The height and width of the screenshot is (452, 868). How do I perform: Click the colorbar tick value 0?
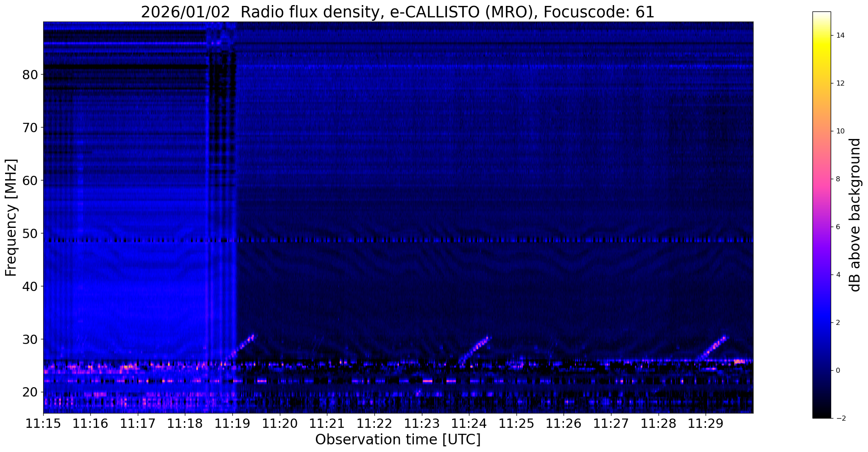(x=837, y=371)
